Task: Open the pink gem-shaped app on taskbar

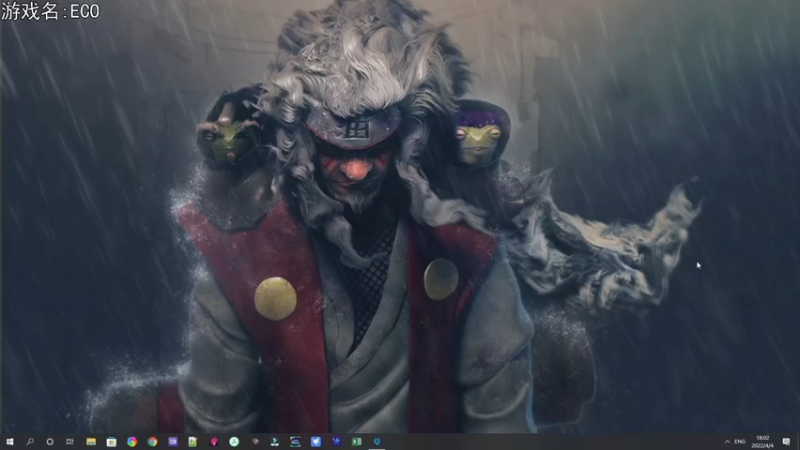Action: (x=213, y=442)
